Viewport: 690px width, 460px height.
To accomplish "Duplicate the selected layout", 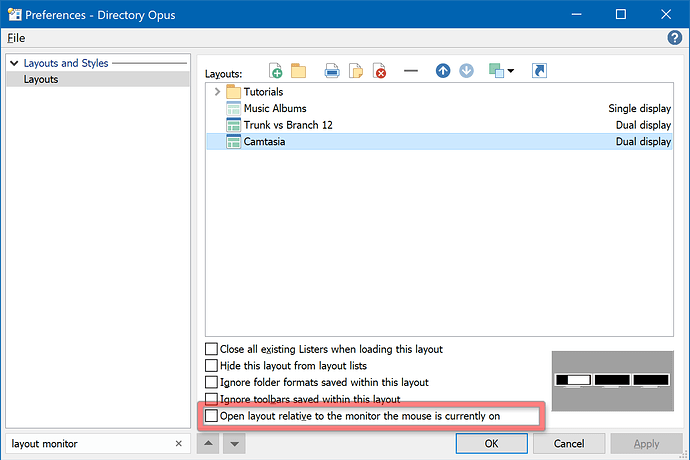I will [x=356, y=71].
